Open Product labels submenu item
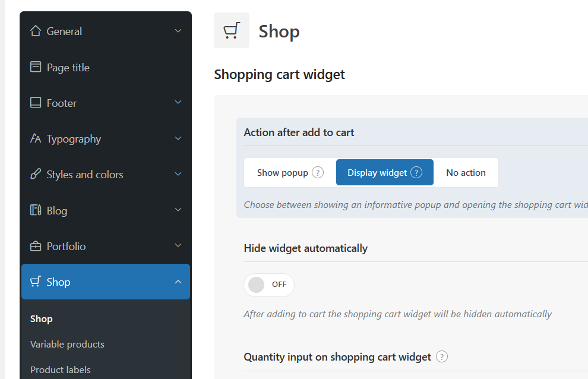 [x=61, y=369]
